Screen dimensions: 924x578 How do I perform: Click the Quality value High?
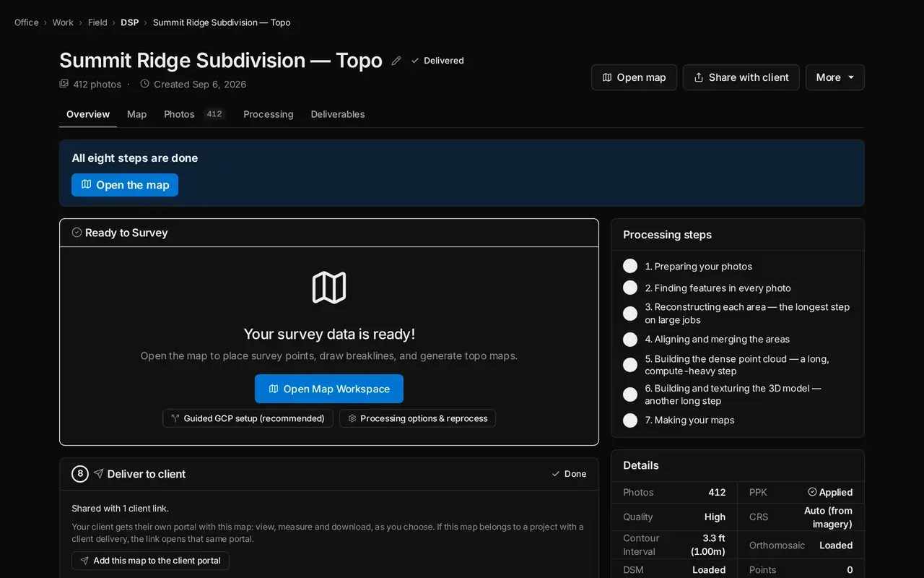715,517
